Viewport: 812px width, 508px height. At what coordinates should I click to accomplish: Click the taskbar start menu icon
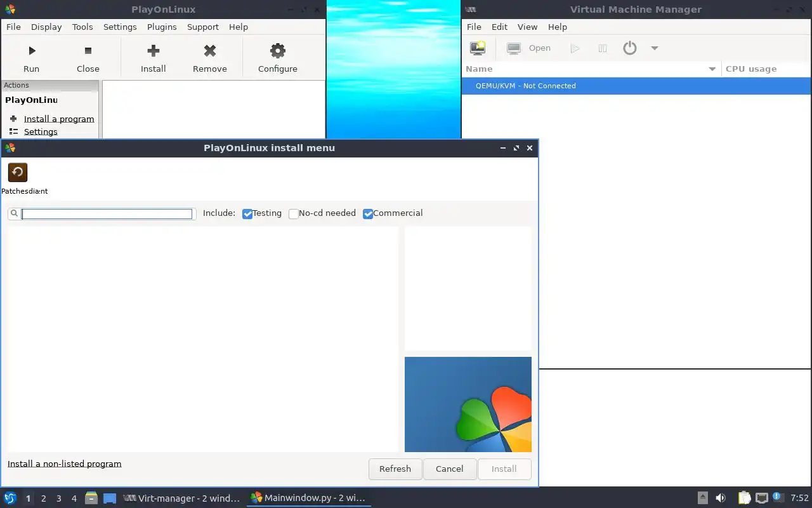[10, 498]
